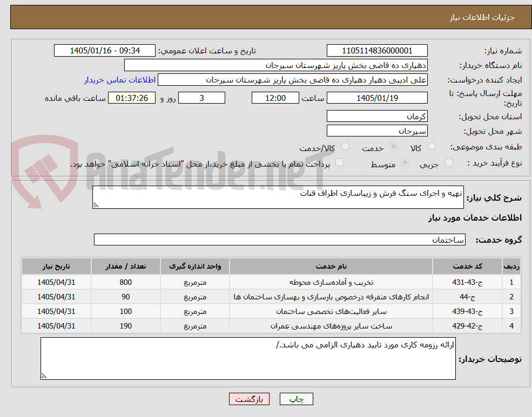
Task: Click service code ج-43-431
Action: click(467, 282)
